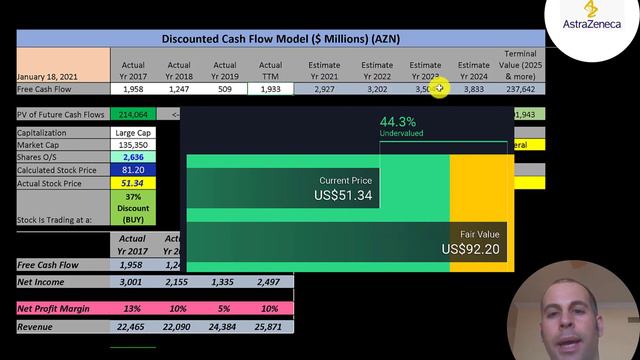Select the Capitalization label cell
Image resolution: width=640 pixels, height=360 pixels.
pos(63,133)
